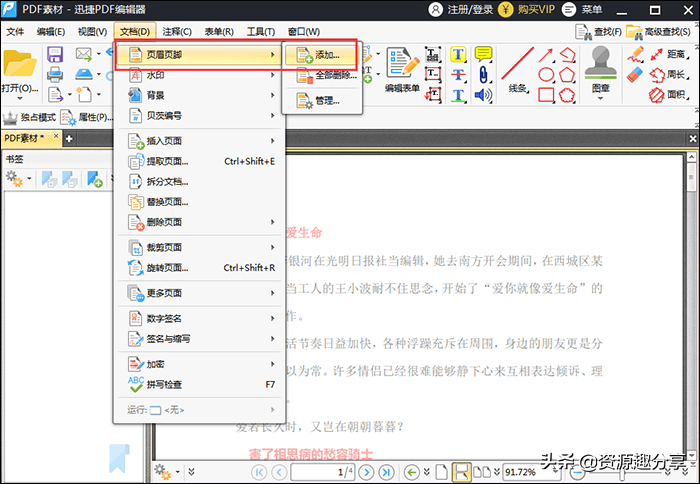This screenshot has width=700, height=484.
Task: Choose 添加... in header footer submenu
Action: (321, 55)
